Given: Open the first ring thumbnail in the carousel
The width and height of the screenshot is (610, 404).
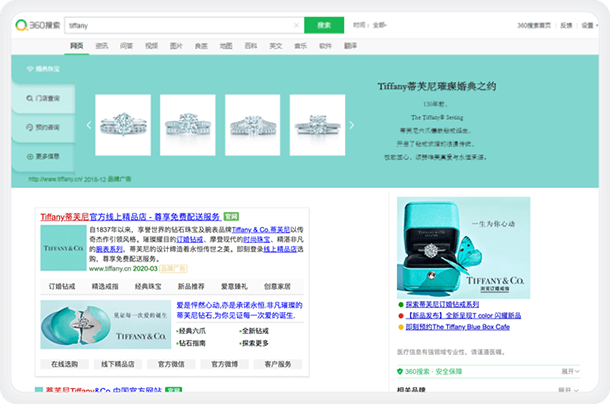Looking at the screenshot, I should (x=123, y=125).
